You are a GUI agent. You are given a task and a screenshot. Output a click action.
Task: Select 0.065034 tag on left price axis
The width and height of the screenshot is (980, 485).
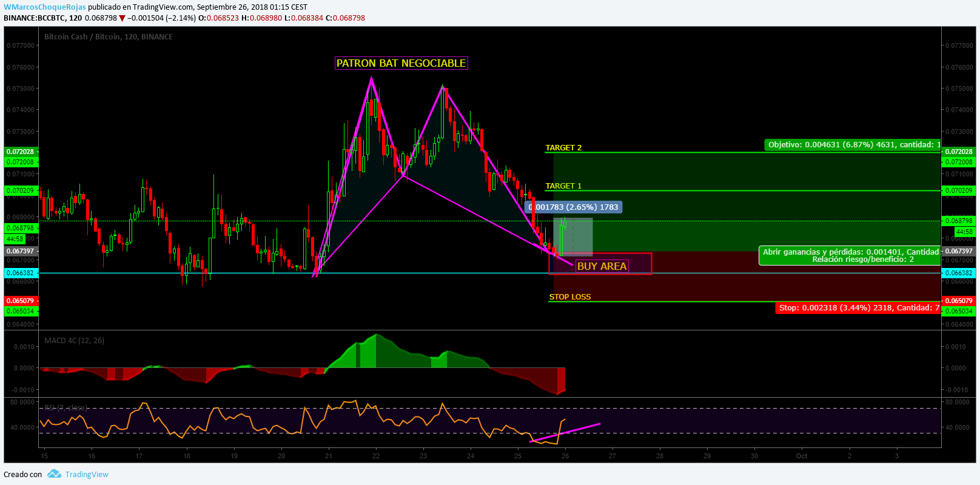21,311
